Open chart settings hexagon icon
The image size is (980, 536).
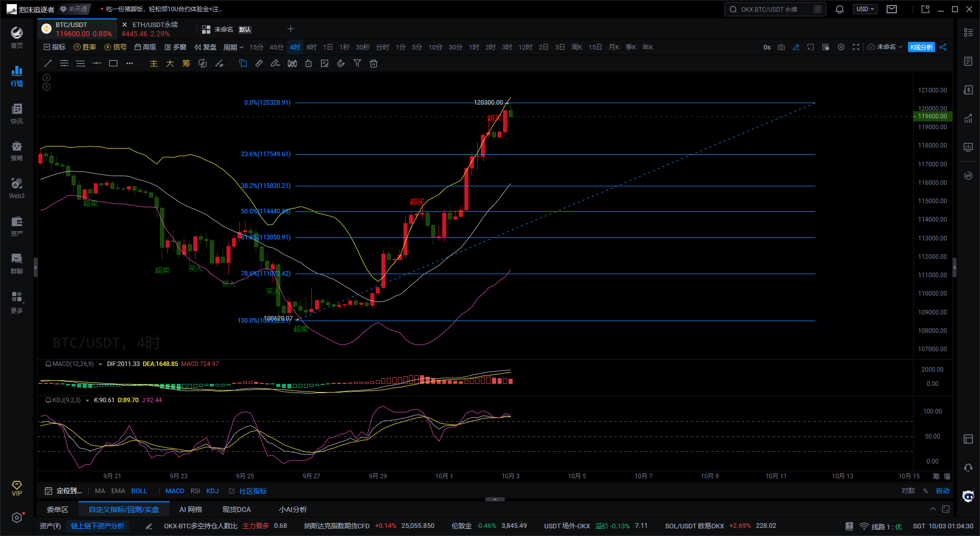pos(841,47)
